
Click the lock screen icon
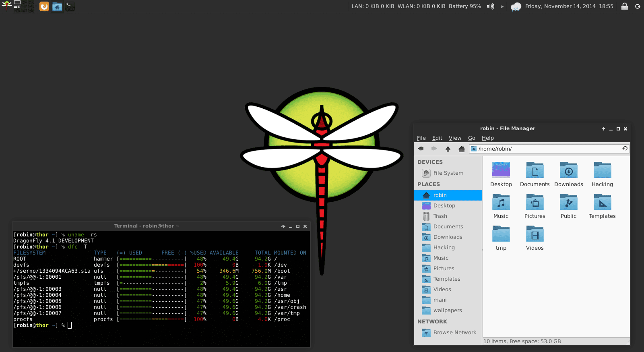coord(625,6)
